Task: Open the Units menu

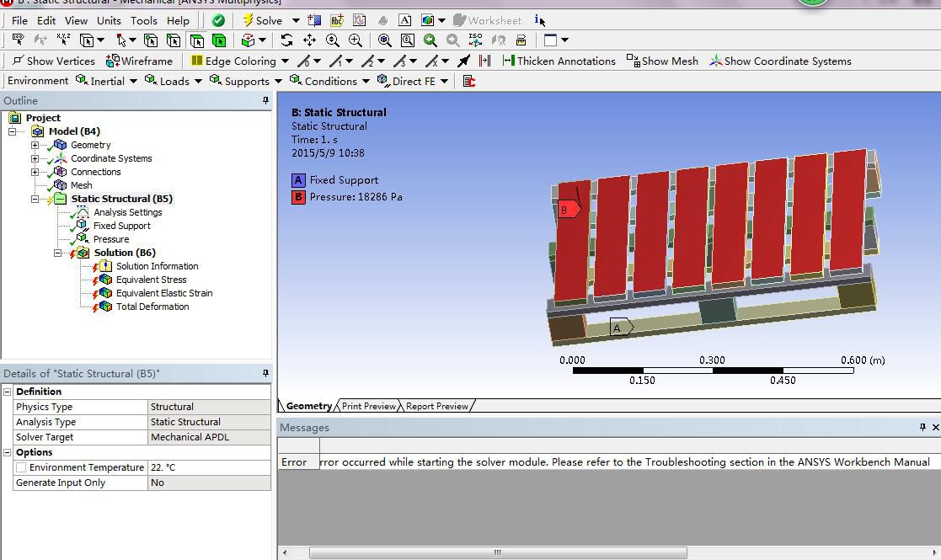Action: click(109, 20)
